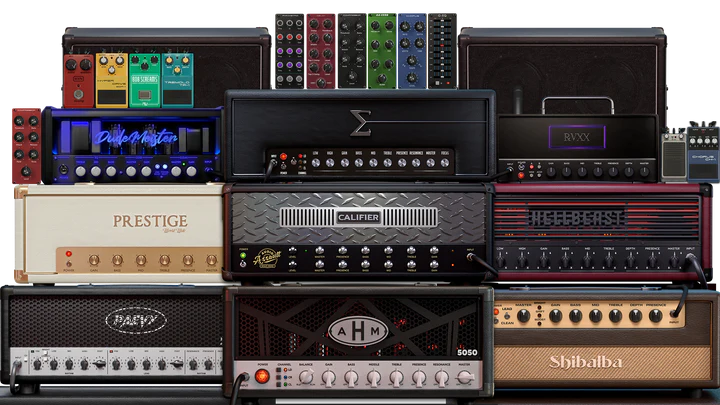
Task: Adjust the AHM 5050 RESONANCE knob
Action: pos(441,377)
